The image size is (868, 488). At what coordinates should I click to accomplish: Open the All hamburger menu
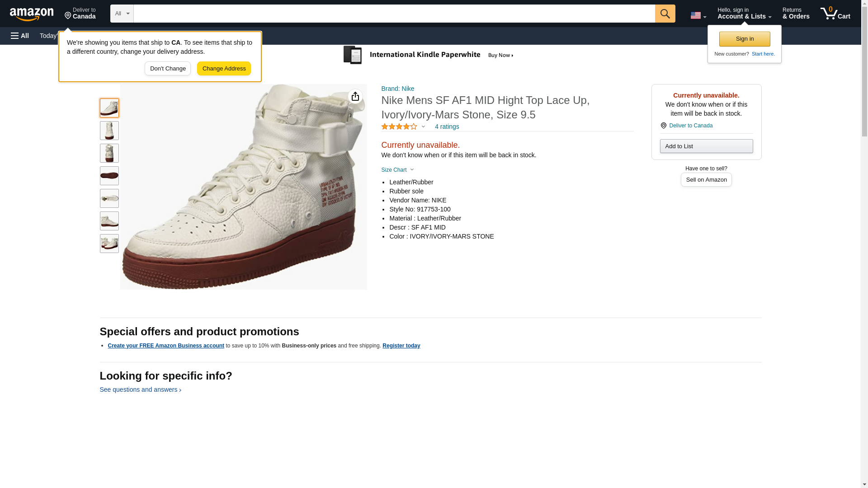click(20, 36)
